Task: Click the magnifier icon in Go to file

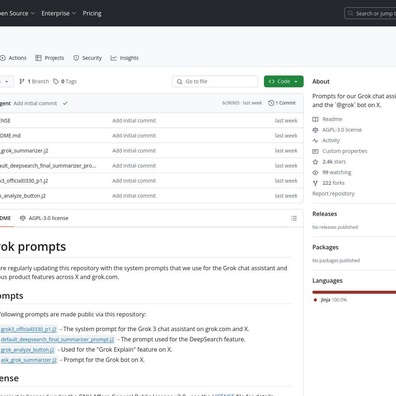Action: [x=180, y=82]
